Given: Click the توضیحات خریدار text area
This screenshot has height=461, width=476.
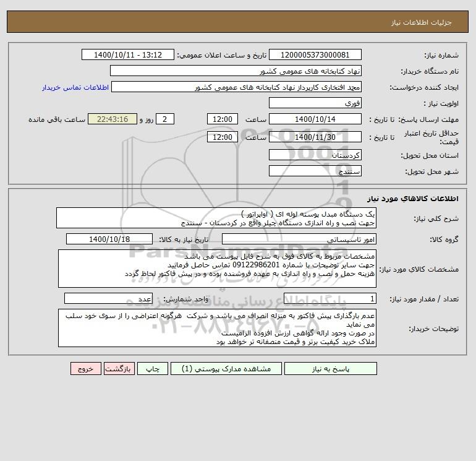Looking at the screenshot, I should (217, 328).
